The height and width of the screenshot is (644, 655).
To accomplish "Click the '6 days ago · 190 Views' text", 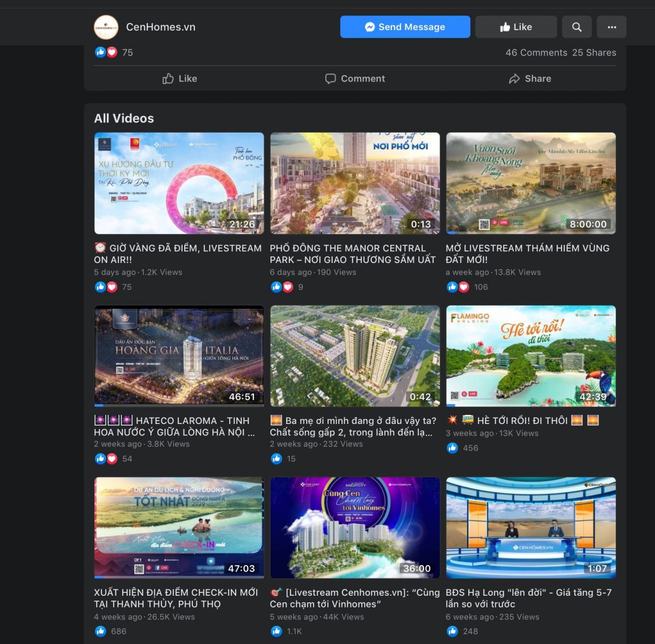I will point(313,272).
